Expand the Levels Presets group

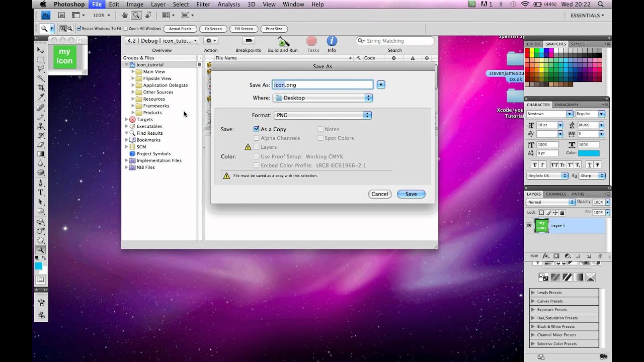click(x=533, y=293)
